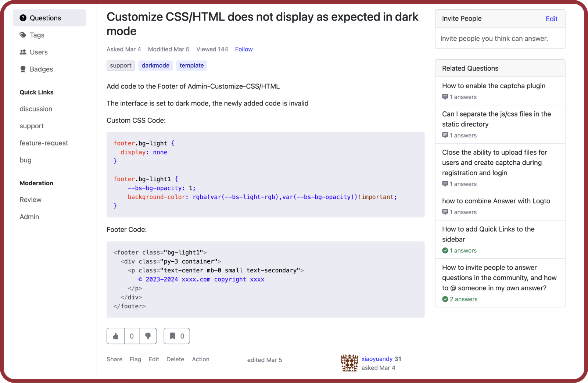Screen dimensions: 588x383
Task: Bookmark this question using the bookmark icon
Action: coord(172,336)
